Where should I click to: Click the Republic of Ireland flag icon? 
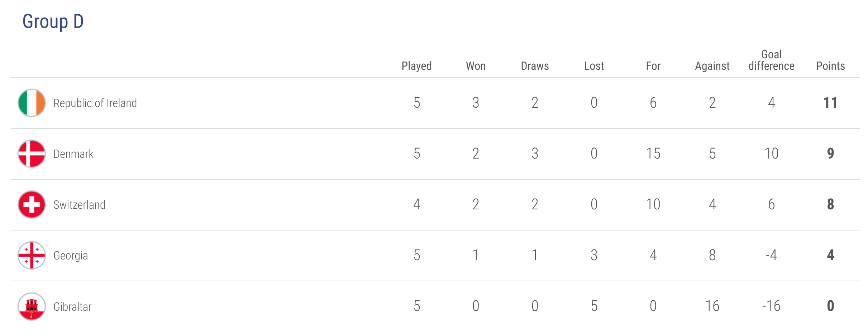(32, 103)
